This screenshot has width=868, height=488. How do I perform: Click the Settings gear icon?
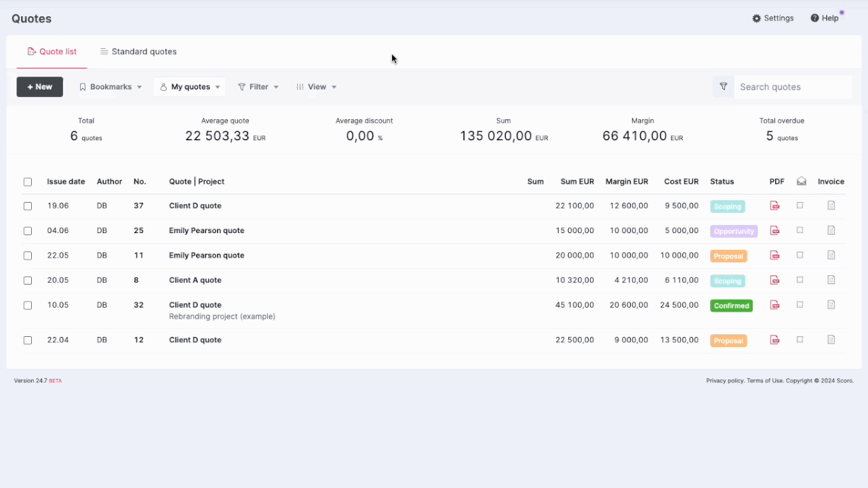[757, 18]
